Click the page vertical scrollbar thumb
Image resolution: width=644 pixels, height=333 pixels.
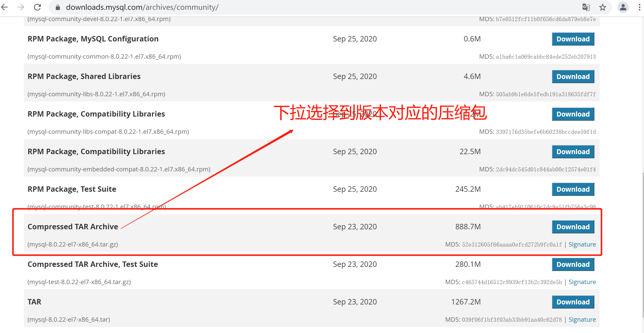pyautogui.click(x=643, y=244)
